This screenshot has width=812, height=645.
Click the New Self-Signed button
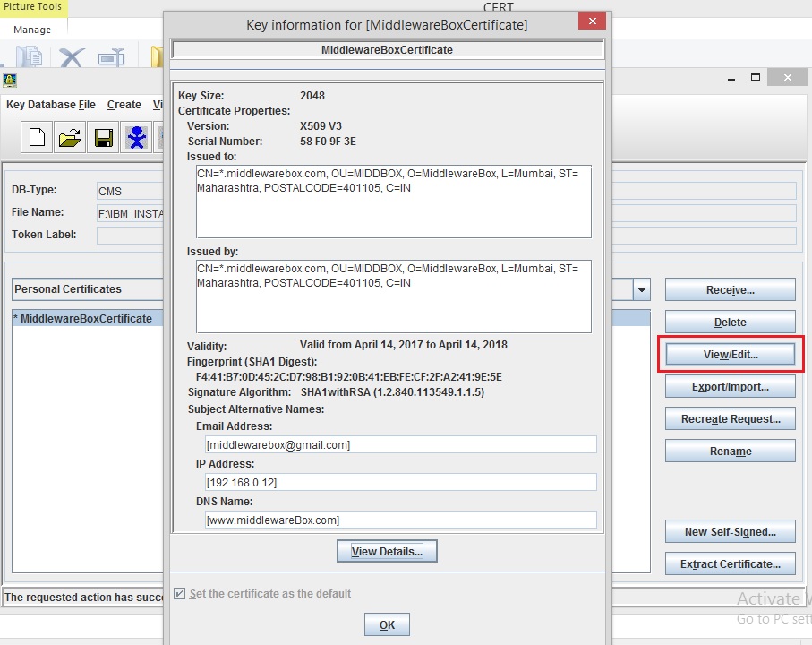(x=730, y=531)
